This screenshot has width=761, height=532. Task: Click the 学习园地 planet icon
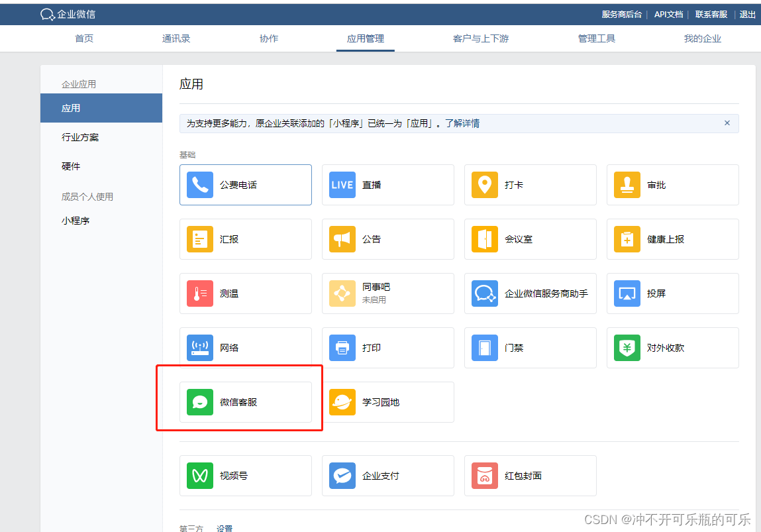tap(342, 402)
